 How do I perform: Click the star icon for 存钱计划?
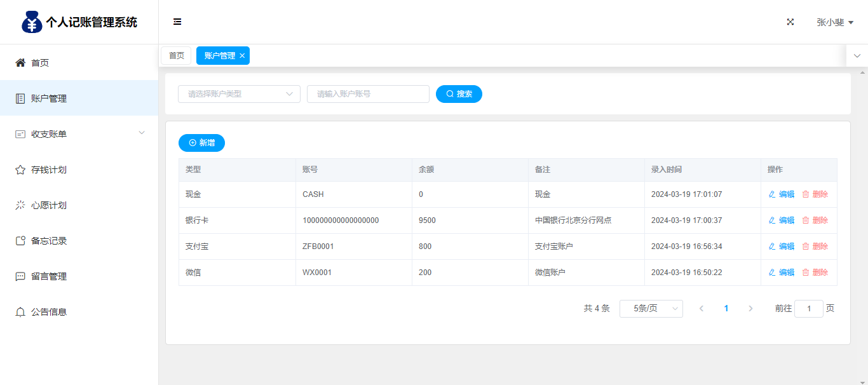[20, 170]
